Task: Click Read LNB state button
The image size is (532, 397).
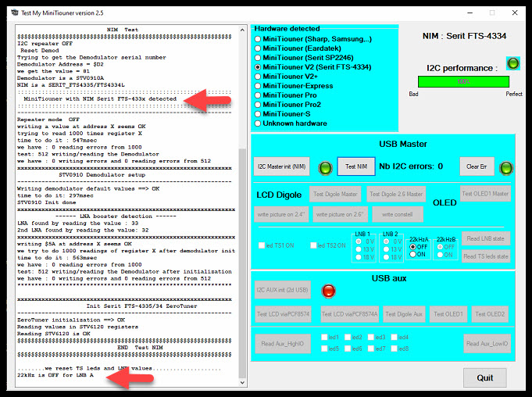Action: (x=486, y=238)
